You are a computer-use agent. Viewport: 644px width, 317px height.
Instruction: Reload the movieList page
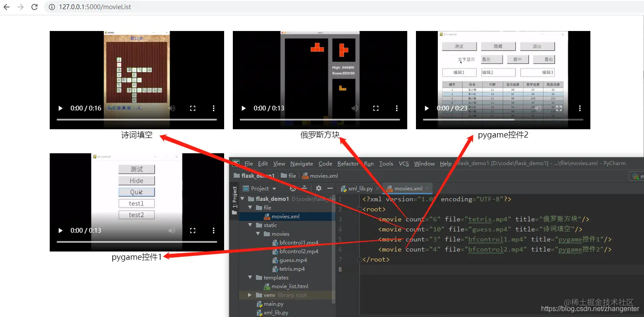tap(34, 7)
